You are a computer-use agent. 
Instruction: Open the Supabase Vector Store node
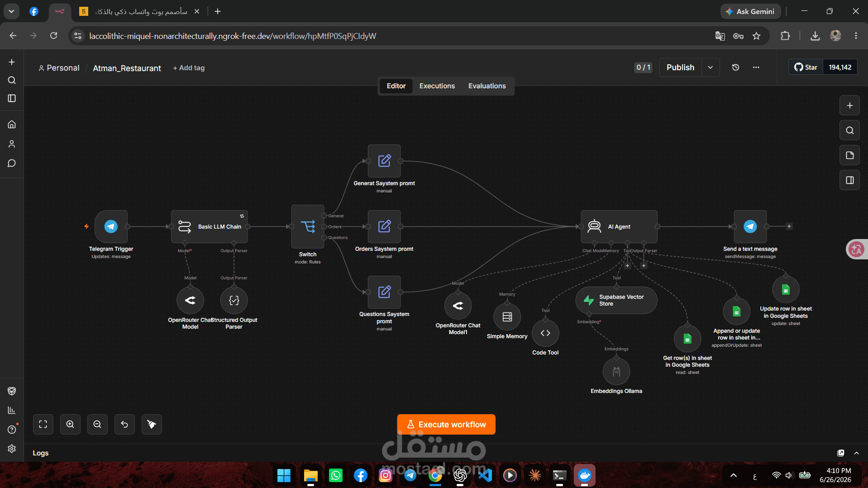pyautogui.click(x=616, y=300)
